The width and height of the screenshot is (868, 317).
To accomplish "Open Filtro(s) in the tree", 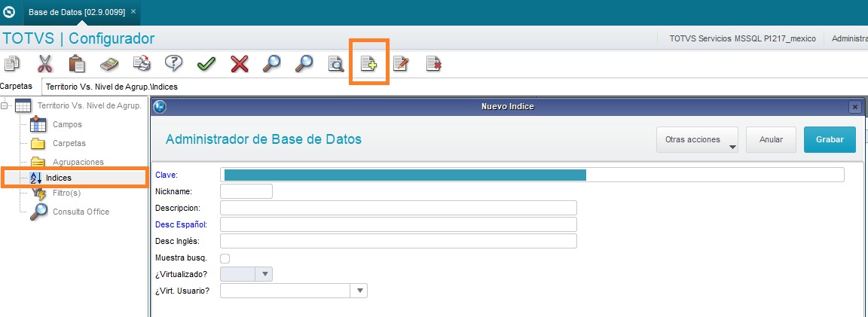I will pos(67,194).
